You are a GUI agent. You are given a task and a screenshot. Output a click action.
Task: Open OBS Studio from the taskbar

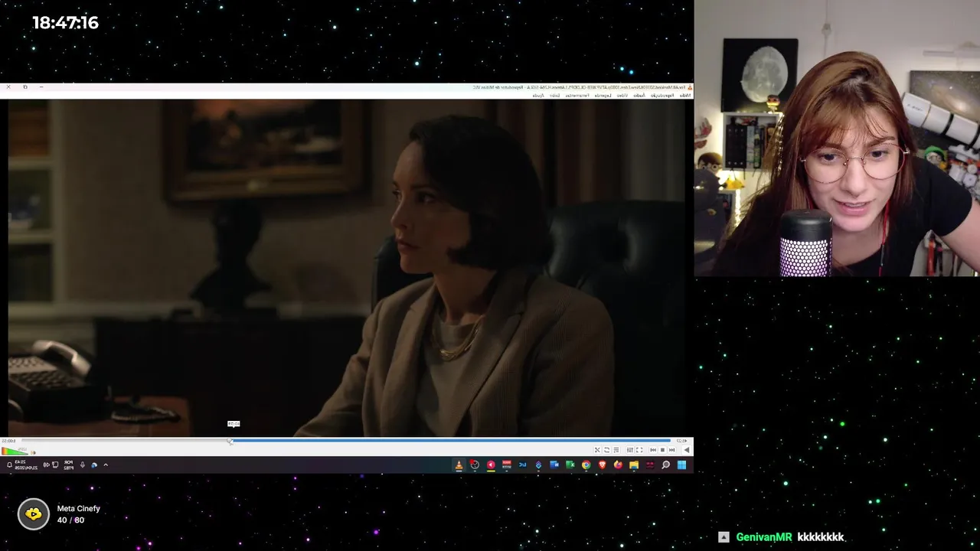(475, 465)
